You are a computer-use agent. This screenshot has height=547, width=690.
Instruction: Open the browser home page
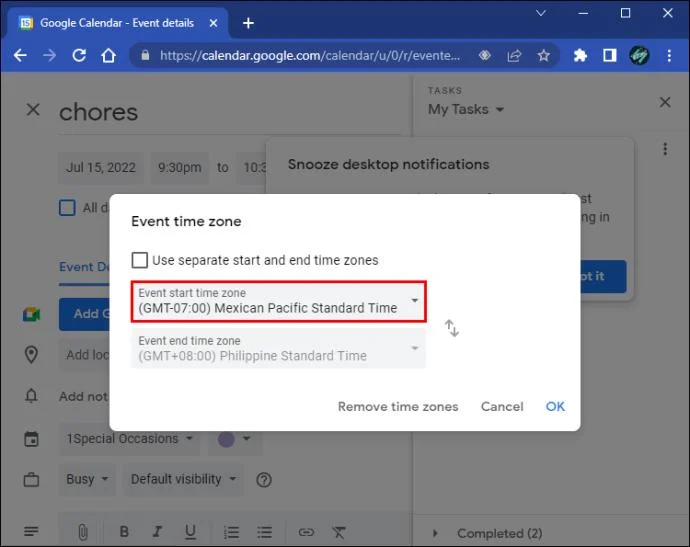point(108,55)
